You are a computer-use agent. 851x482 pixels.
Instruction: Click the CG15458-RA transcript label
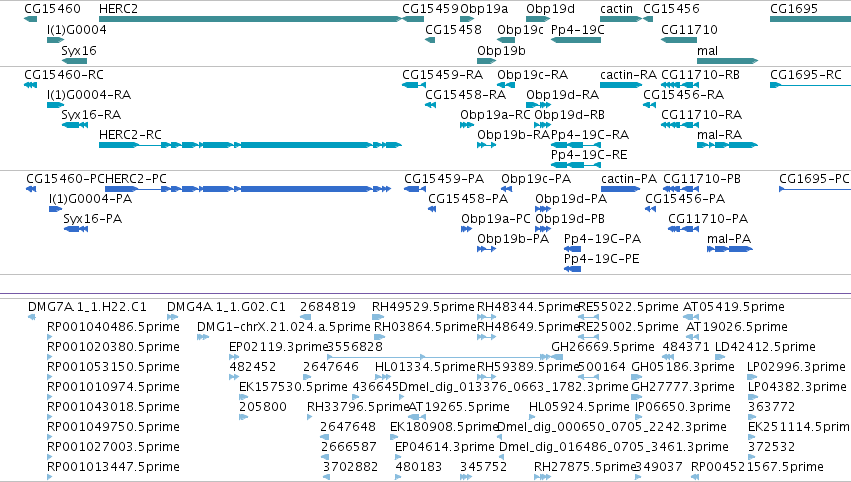click(465, 94)
